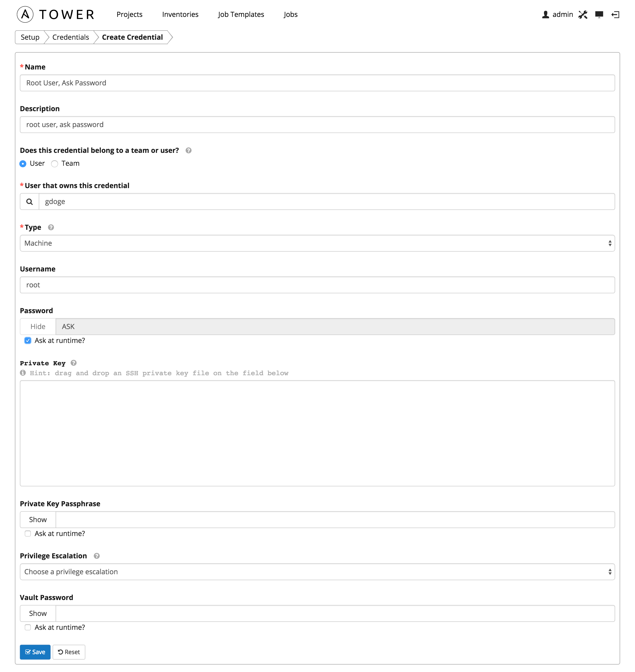Go to Job Templates menu
635x672 pixels.
pos(241,15)
